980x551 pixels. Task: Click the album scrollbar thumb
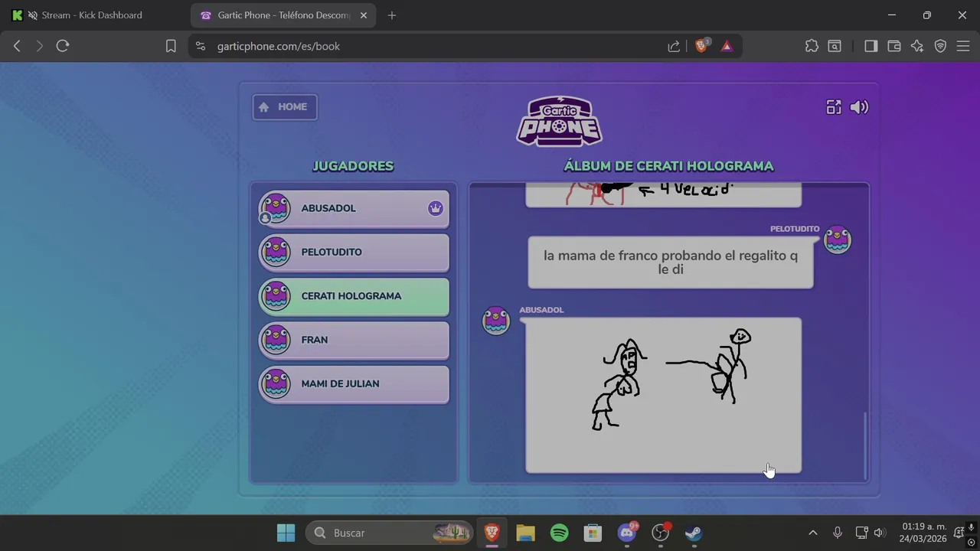pos(866,445)
